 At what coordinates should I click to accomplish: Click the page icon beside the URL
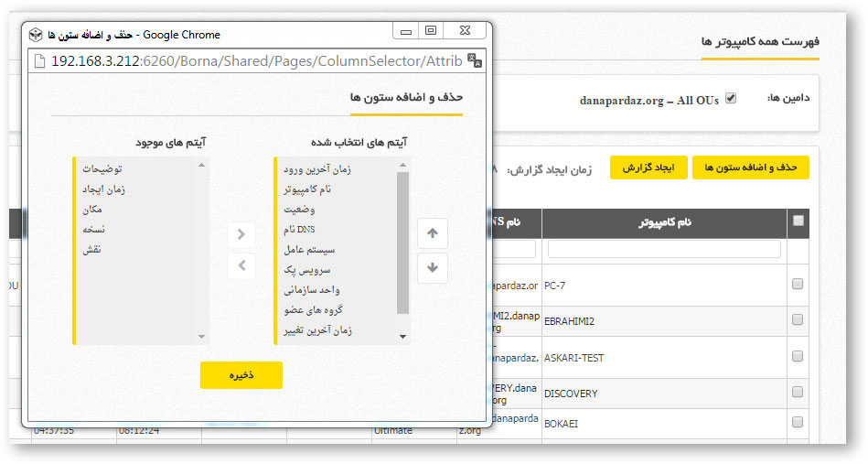tap(39, 61)
